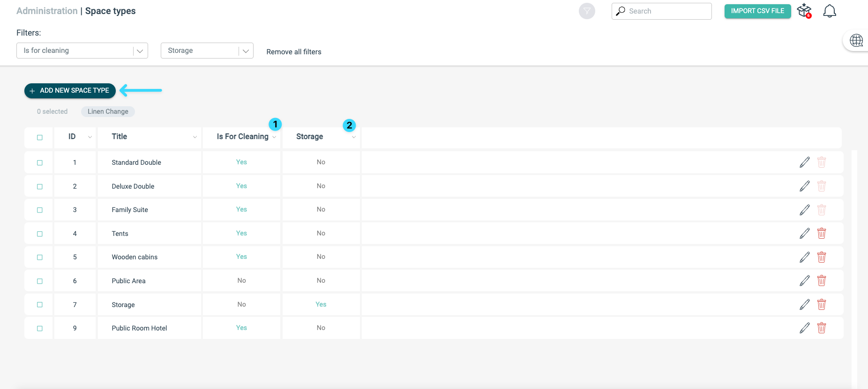The image size is (868, 389).
Task: Expand the Title column sort chevron
Action: tap(195, 137)
